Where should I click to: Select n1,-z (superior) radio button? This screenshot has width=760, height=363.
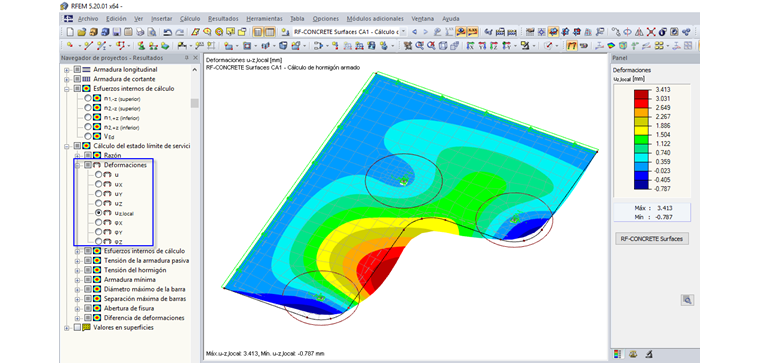click(88, 98)
